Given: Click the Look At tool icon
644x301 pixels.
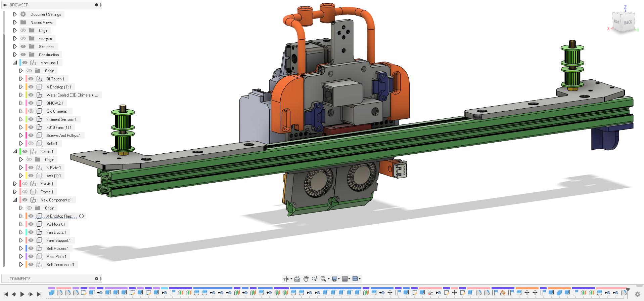Looking at the screenshot, I should point(297,279).
